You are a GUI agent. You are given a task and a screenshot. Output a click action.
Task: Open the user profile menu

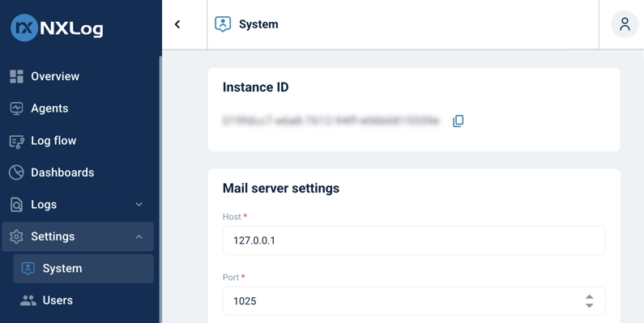coord(625,24)
